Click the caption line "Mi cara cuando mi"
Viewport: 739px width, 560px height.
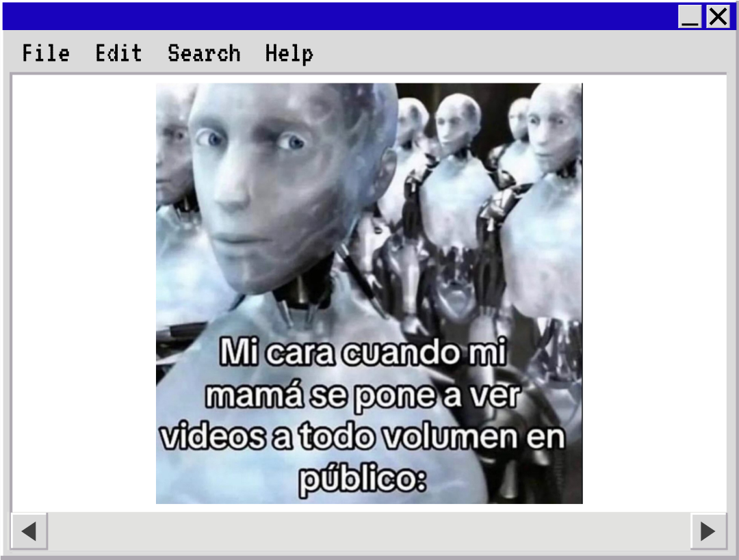[363, 351]
